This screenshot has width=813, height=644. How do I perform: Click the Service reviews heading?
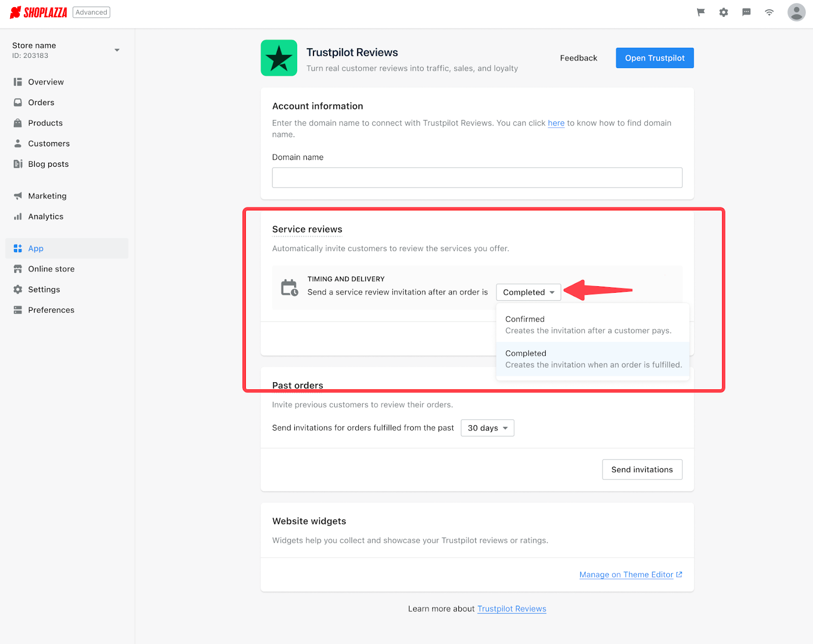(307, 229)
